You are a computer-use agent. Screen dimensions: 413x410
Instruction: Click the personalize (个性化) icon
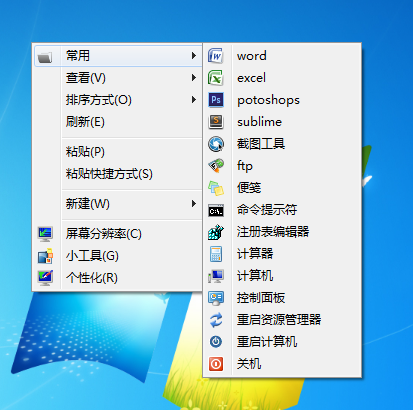pyautogui.click(x=45, y=278)
